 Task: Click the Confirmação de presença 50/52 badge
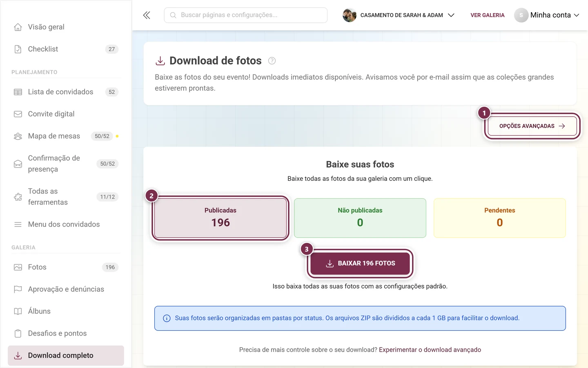(108, 164)
